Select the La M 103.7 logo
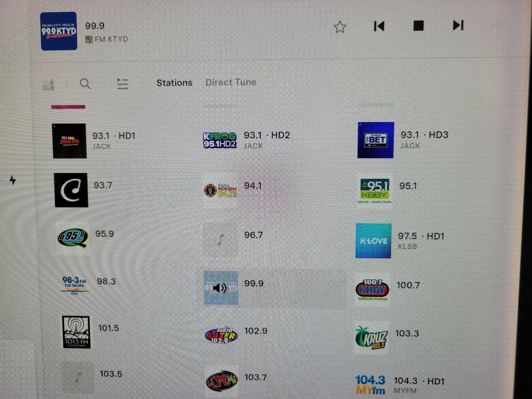532x399 pixels. pyautogui.click(x=222, y=381)
